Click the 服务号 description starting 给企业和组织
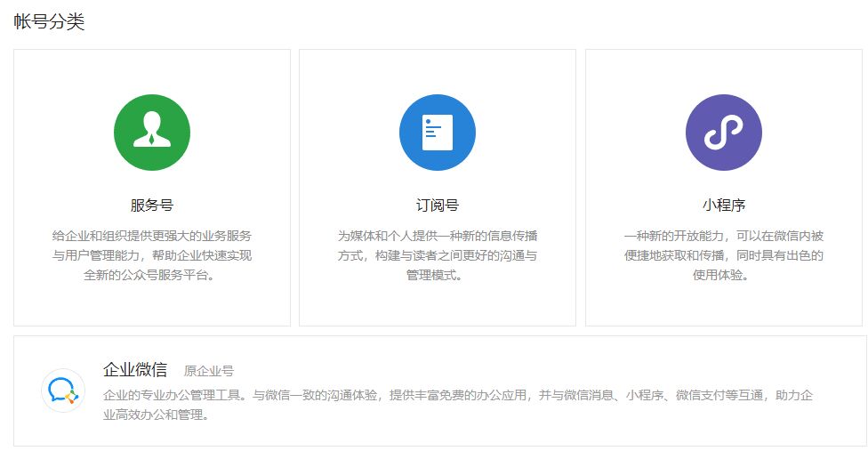 click(152, 255)
